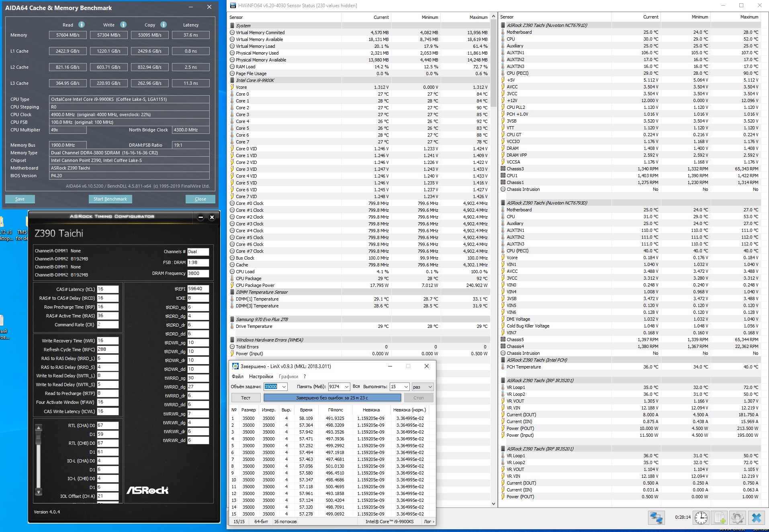Image resolution: width=769 pixels, height=532 pixels.
Task: Click the tREFI value field in Timing Configurator
Action: [198, 289]
